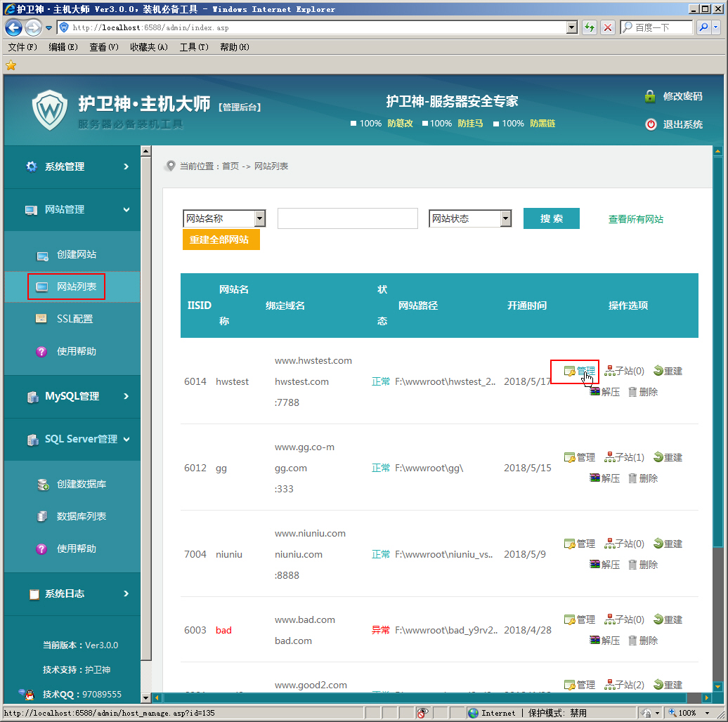The height and width of the screenshot is (722, 728).
Task: Open the Tools menu in menu bar
Action: (x=194, y=47)
